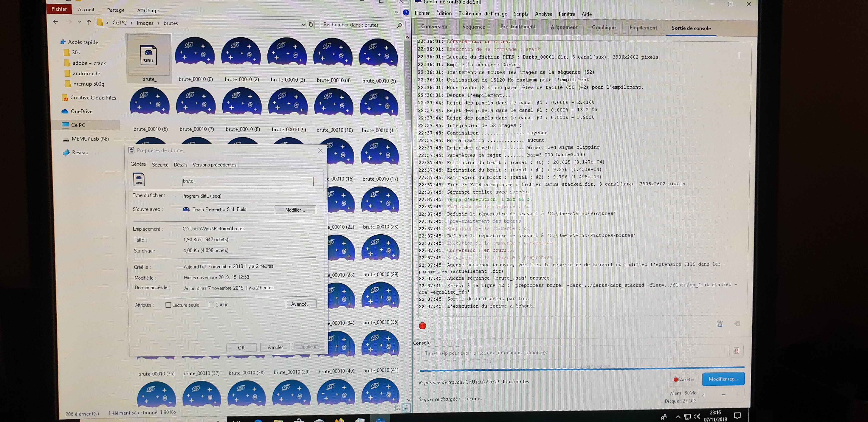Image resolution: width=868 pixels, height=422 pixels.
Task: Open recent locations dropdown arrow
Action: 79,22
